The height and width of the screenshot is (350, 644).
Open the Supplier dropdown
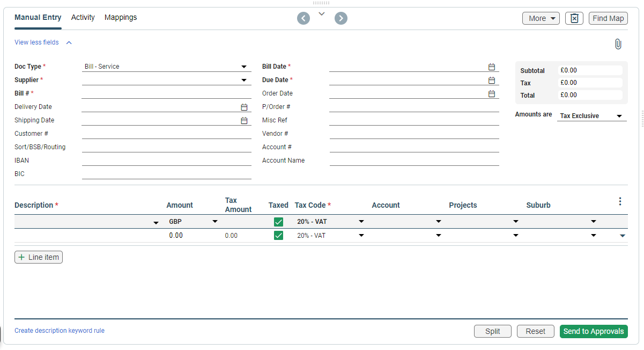tap(244, 81)
